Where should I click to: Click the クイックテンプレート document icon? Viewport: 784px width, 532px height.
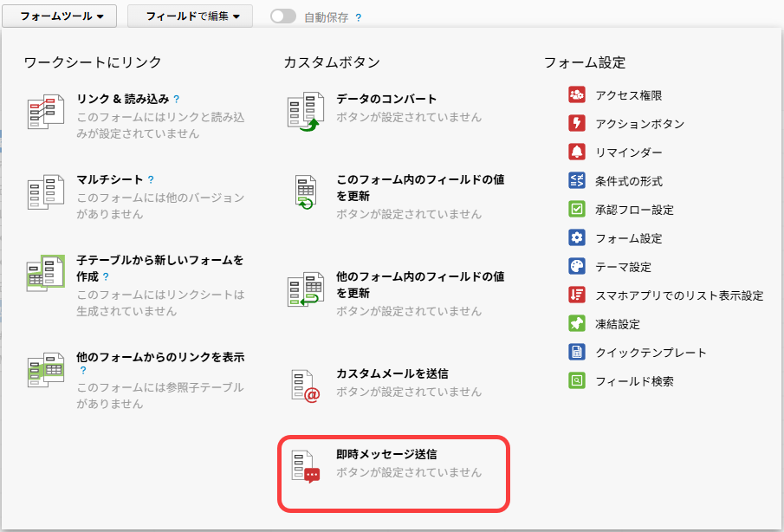tap(576, 352)
